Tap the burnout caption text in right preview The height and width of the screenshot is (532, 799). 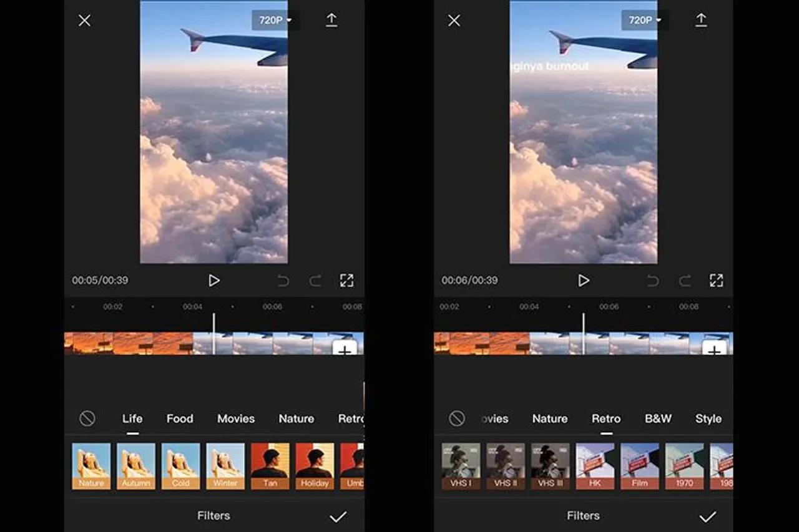550,66
